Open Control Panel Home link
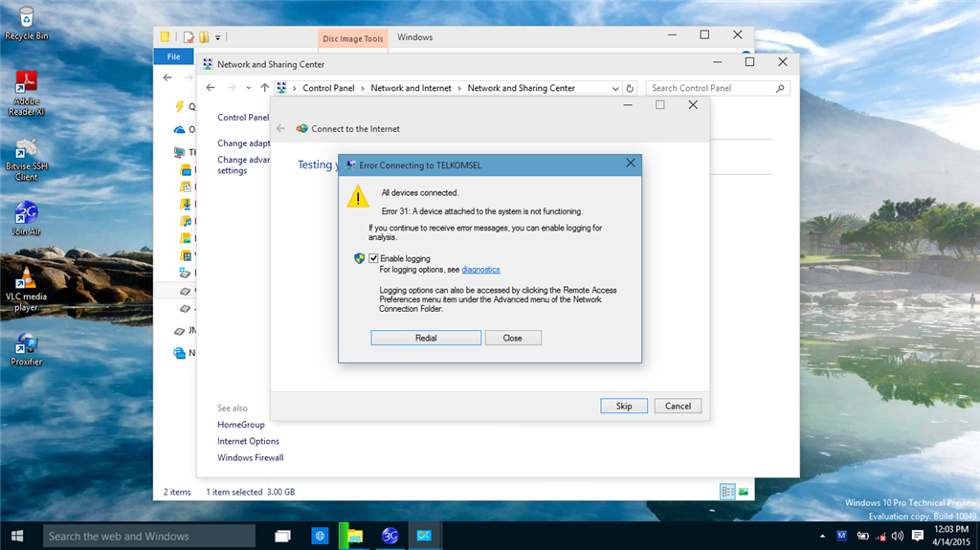Image resolution: width=980 pixels, height=550 pixels. [243, 117]
